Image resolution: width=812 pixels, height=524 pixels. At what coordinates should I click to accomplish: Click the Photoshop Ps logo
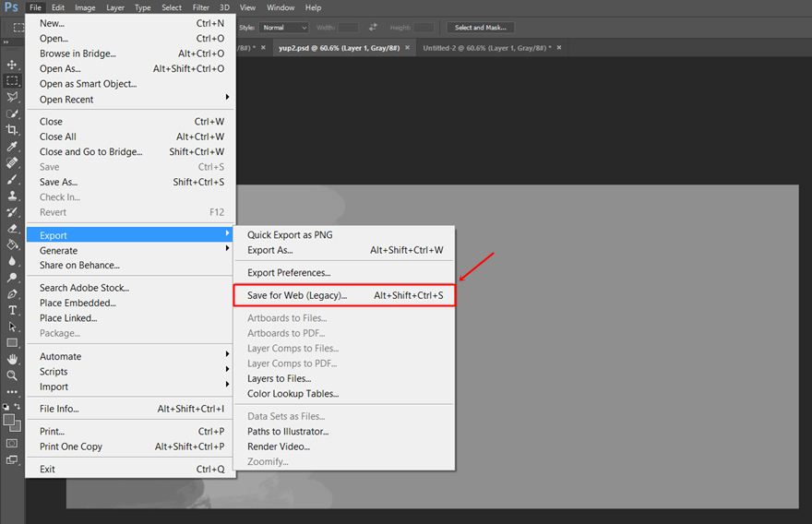pos(11,7)
